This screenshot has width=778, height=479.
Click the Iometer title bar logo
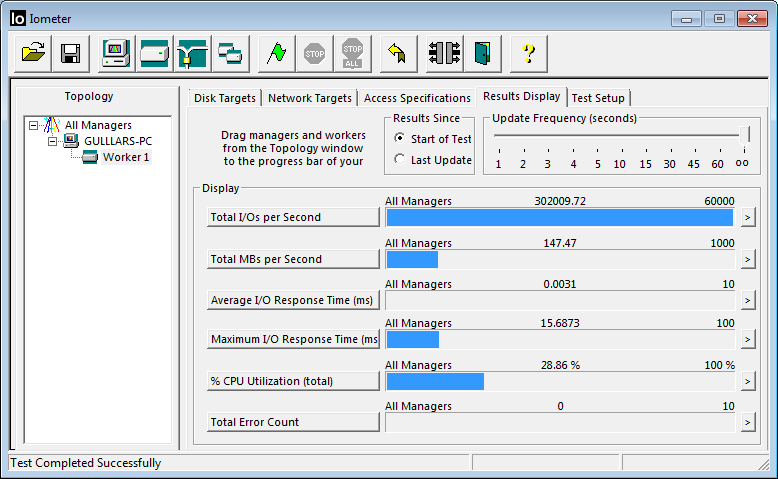click(x=17, y=19)
